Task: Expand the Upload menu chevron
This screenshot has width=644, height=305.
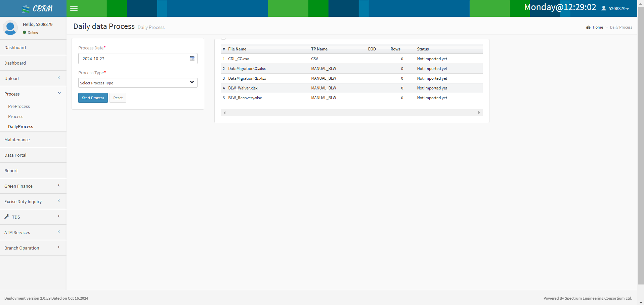Action: click(x=59, y=78)
